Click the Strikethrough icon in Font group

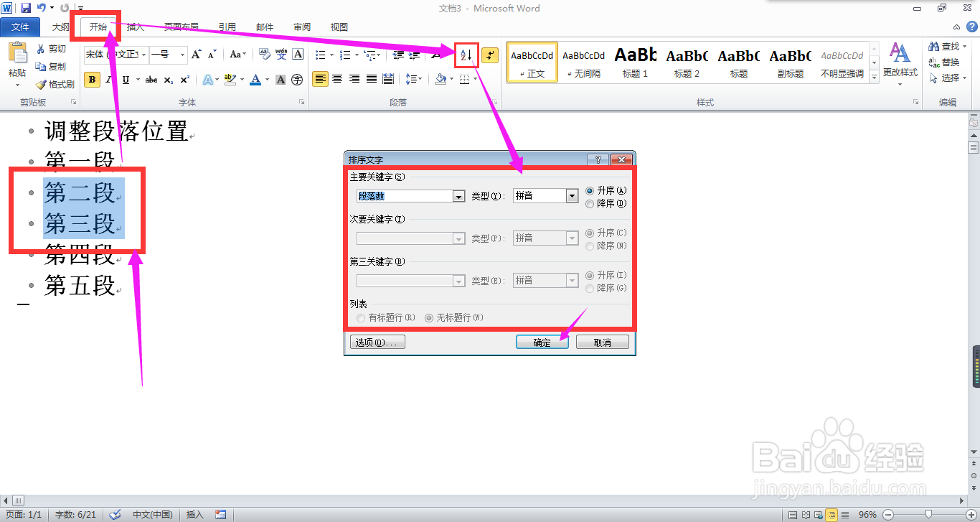(150, 80)
